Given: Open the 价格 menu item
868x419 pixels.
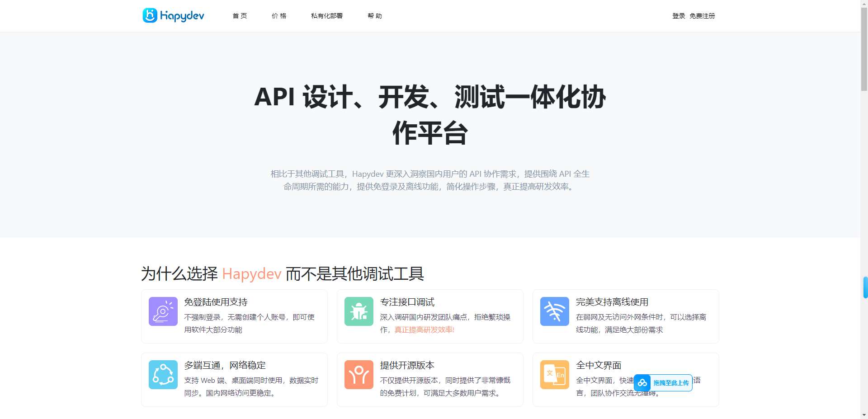Looking at the screenshot, I should pyautogui.click(x=279, y=16).
